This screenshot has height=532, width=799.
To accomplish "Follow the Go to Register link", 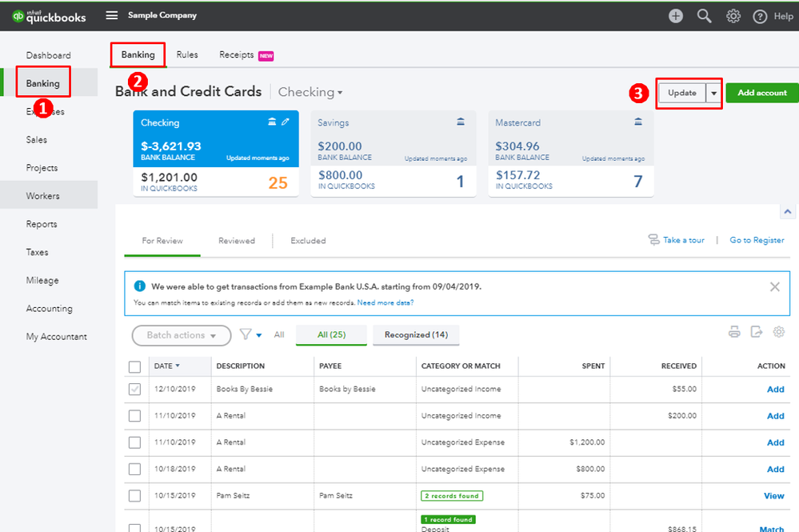I will [x=757, y=240].
